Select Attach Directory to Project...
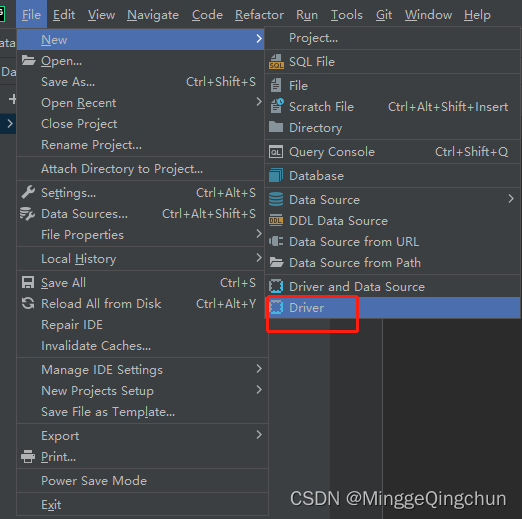The height and width of the screenshot is (519, 522). (x=140, y=169)
